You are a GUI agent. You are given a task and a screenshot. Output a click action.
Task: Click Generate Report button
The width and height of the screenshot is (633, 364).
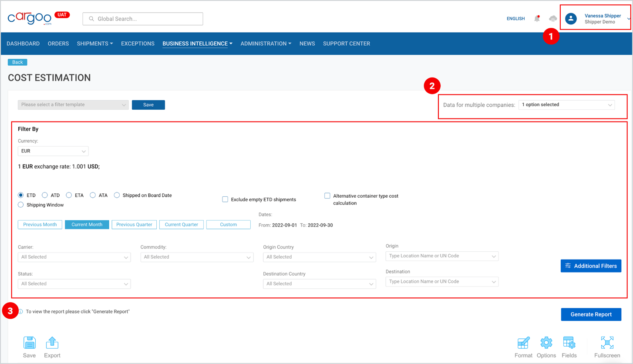[x=591, y=314]
